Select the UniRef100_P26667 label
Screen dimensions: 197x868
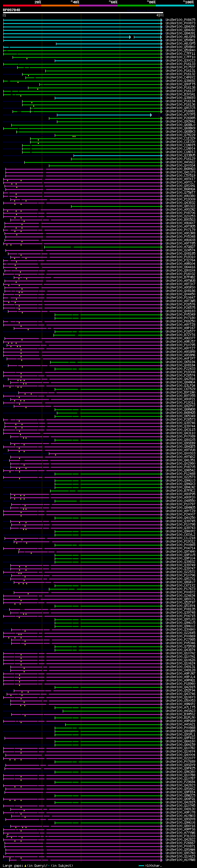point(180,842)
